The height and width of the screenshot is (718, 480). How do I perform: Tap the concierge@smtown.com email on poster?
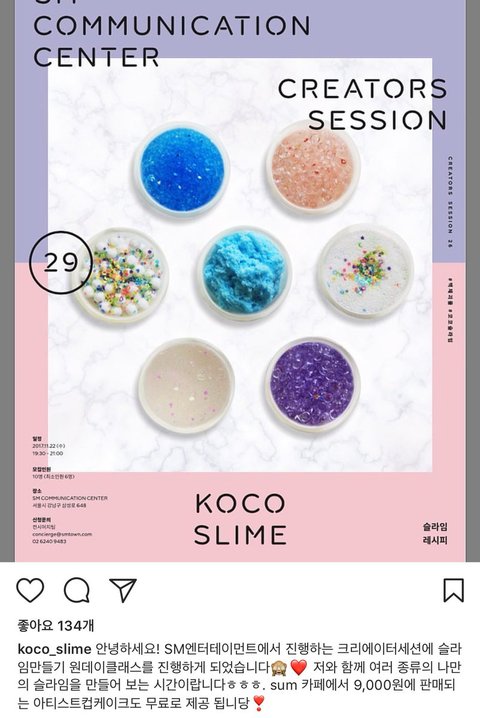(62, 534)
